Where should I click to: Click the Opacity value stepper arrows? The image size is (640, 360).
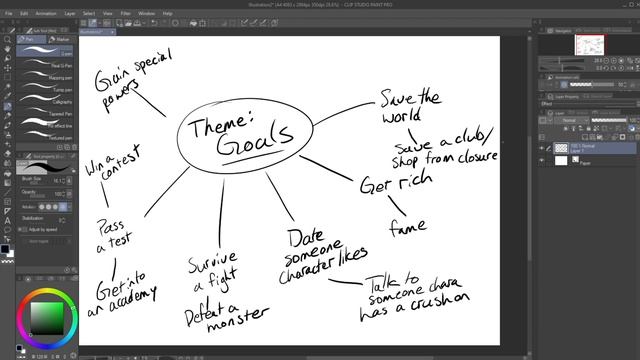tap(63, 193)
